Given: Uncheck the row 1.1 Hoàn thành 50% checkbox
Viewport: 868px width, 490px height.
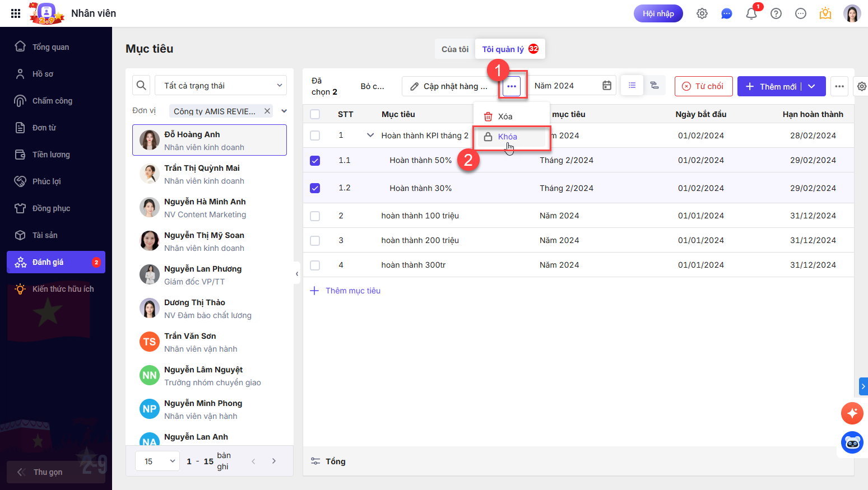Looking at the screenshot, I should coord(315,161).
